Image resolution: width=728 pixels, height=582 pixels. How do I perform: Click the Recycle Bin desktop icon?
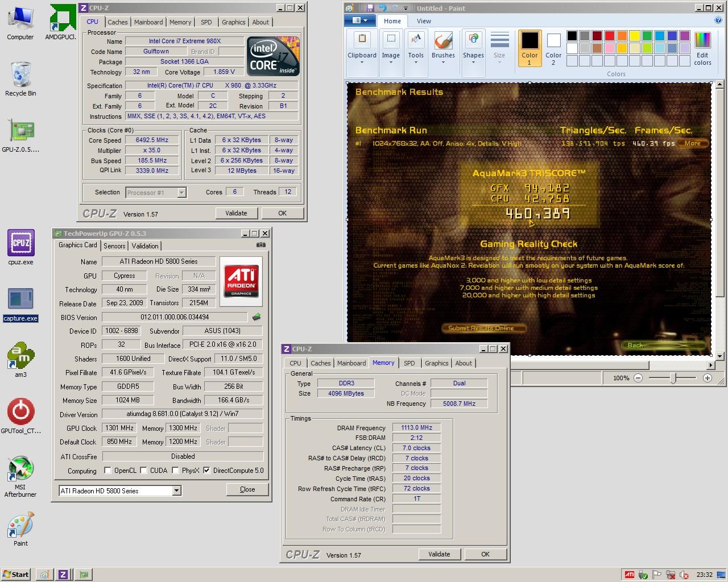[x=20, y=79]
